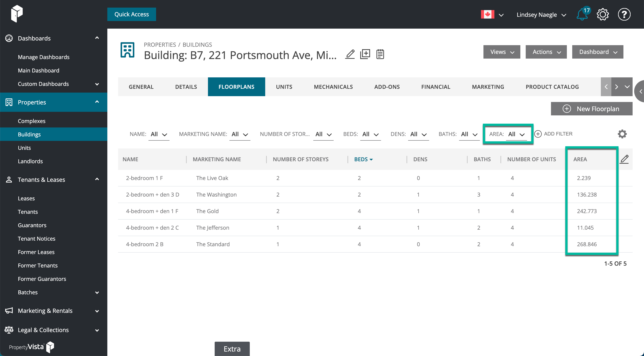Click the Property Vista cube logo
The image size is (644, 356).
pyautogui.click(x=17, y=13)
